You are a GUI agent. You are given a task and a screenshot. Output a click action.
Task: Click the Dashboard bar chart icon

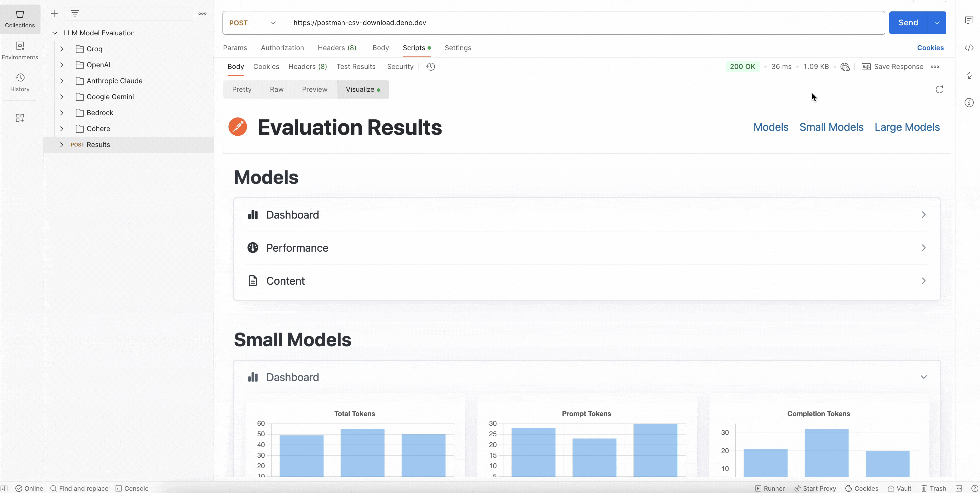[x=253, y=214]
